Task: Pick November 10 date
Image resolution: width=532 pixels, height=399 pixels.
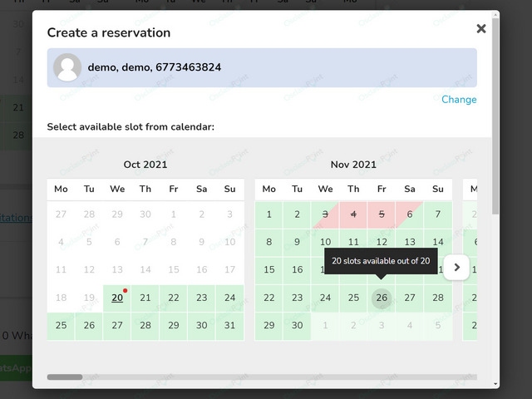Action: tap(325, 241)
